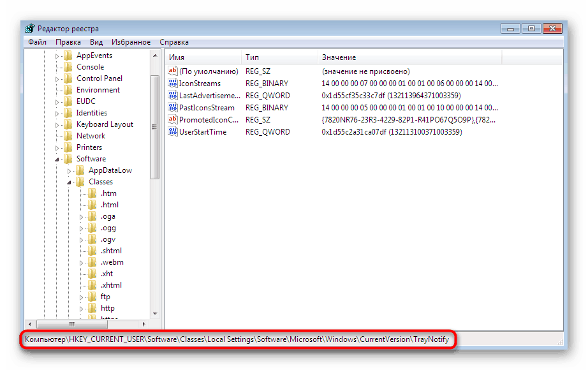588x370 pixels.
Task: Click tree pane scroll up arrow
Action: click(155, 56)
